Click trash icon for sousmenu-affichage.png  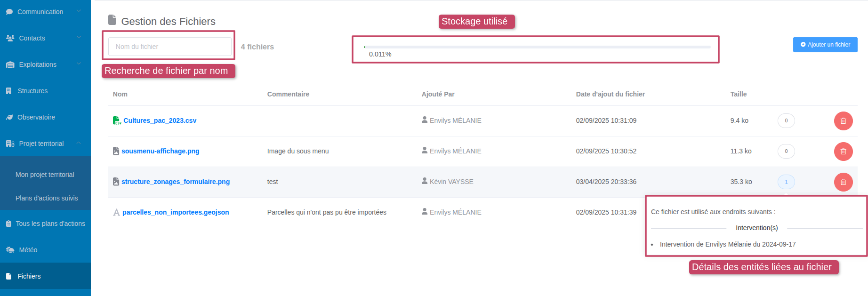coord(843,152)
